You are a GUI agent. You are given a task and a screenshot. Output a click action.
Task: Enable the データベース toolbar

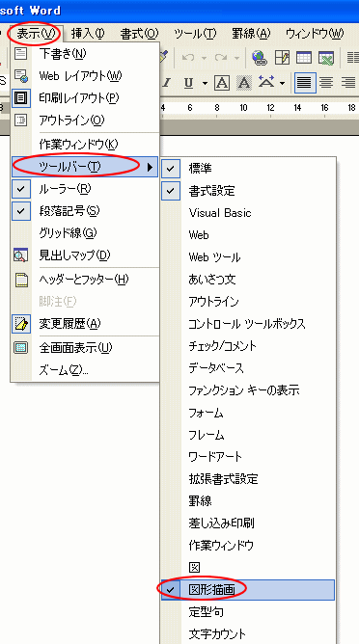click(248, 368)
